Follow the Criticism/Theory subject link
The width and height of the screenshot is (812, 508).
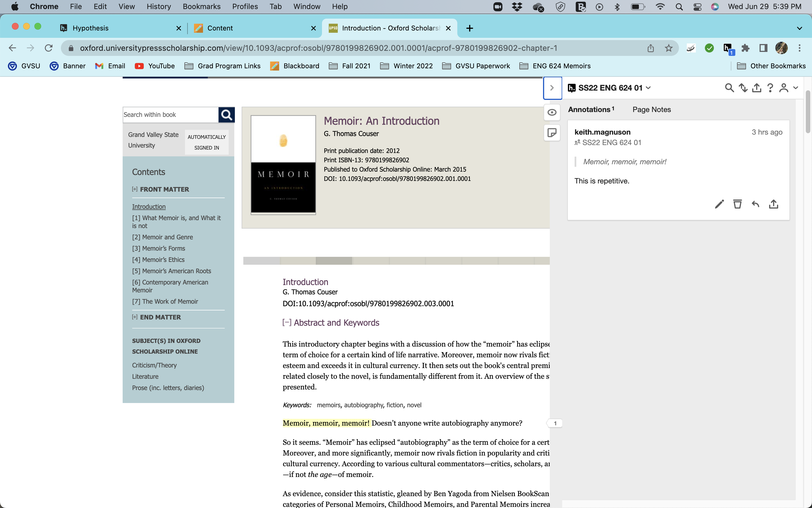click(154, 365)
